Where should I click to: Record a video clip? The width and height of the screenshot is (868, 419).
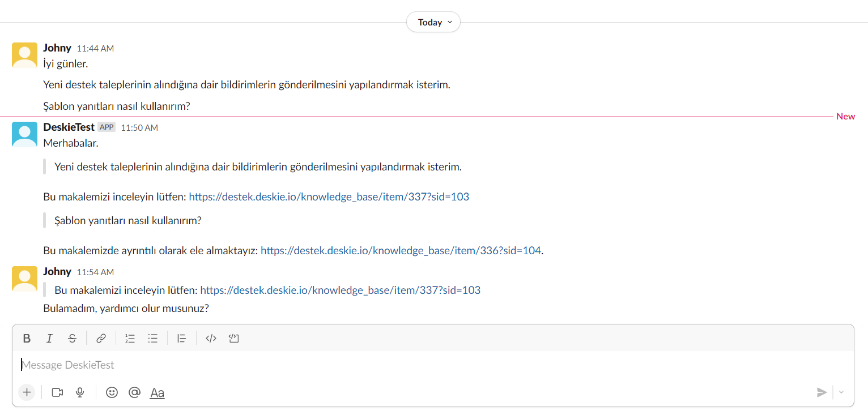click(x=57, y=392)
